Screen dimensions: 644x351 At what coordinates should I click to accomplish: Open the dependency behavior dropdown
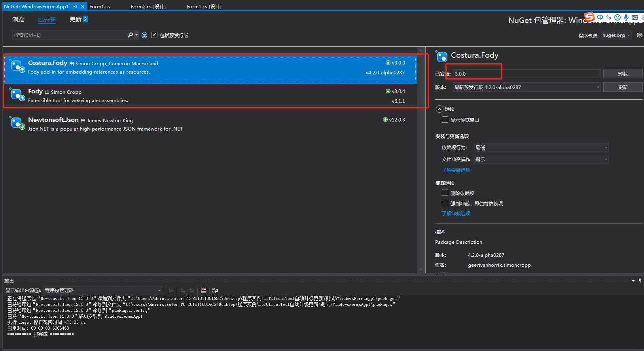541,147
